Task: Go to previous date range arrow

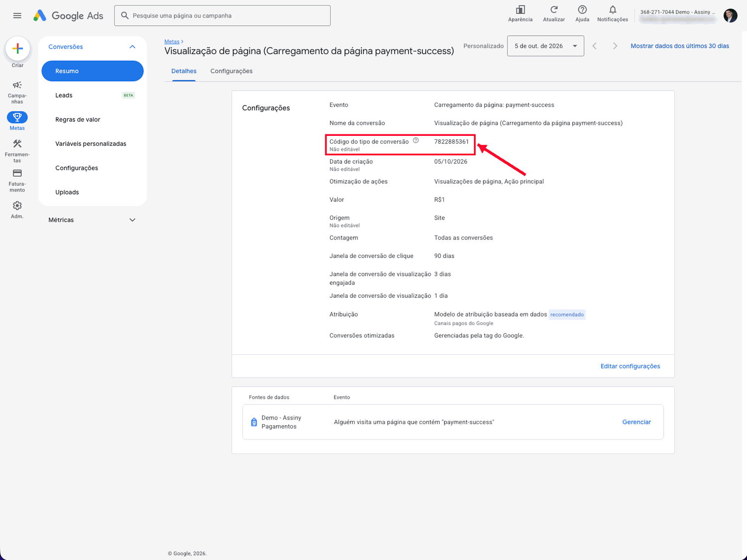Action: [595, 46]
